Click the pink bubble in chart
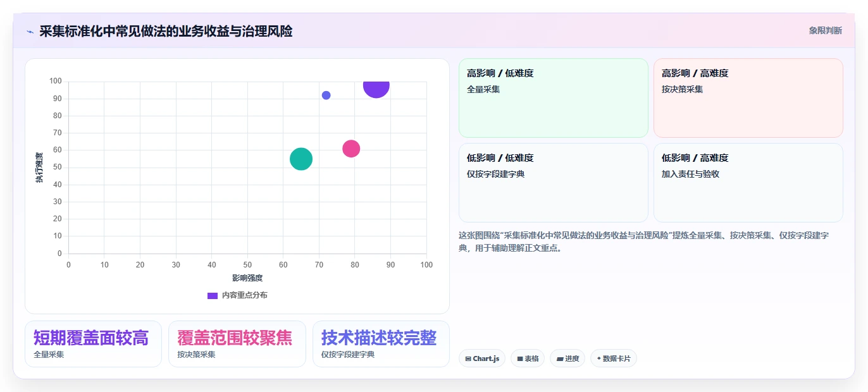Image resolution: width=868 pixels, height=392 pixels. click(x=351, y=149)
